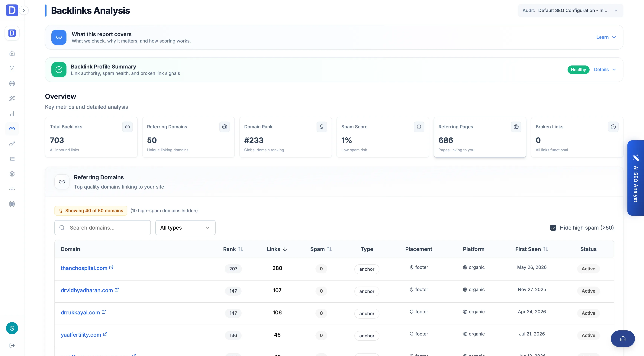Click organic platform in yaalfertility.com row
This screenshot has height=356, width=644.
[x=474, y=334]
